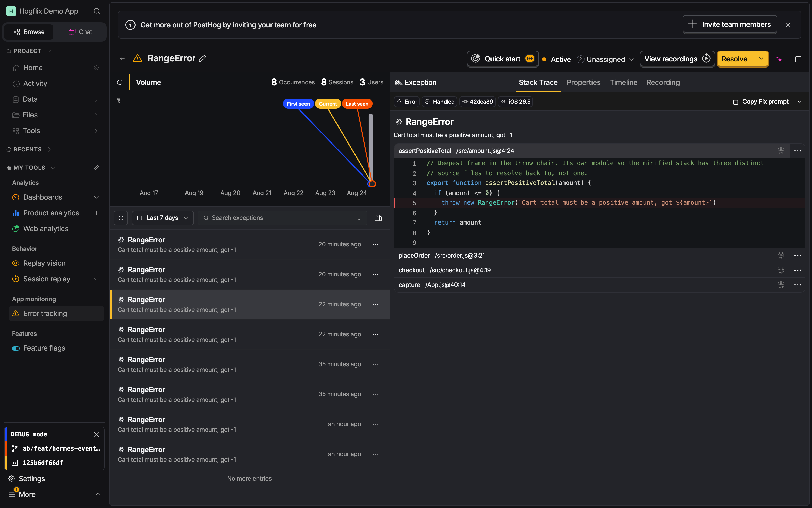Click Invite team members button
Screen dimensions: 812x508
click(x=730, y=25)
